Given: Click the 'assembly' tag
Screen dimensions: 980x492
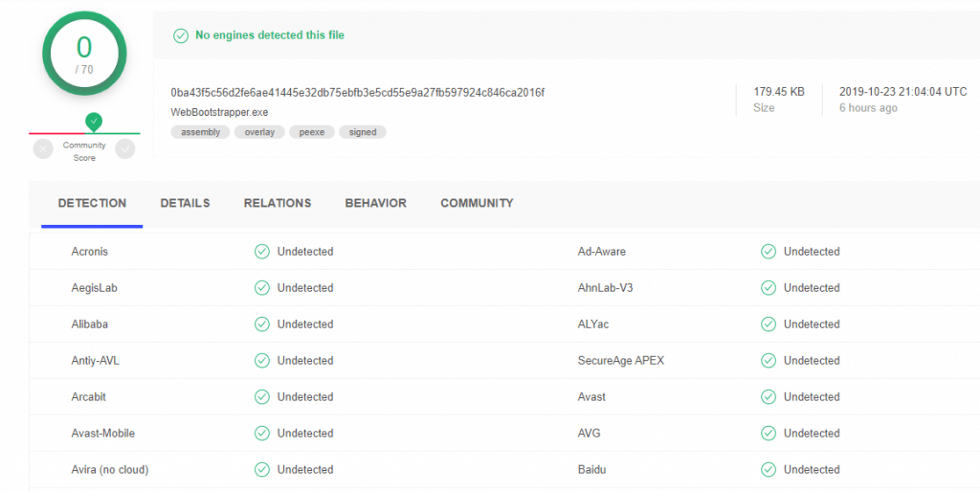Looking at the screenshot, I should point(201,132).
